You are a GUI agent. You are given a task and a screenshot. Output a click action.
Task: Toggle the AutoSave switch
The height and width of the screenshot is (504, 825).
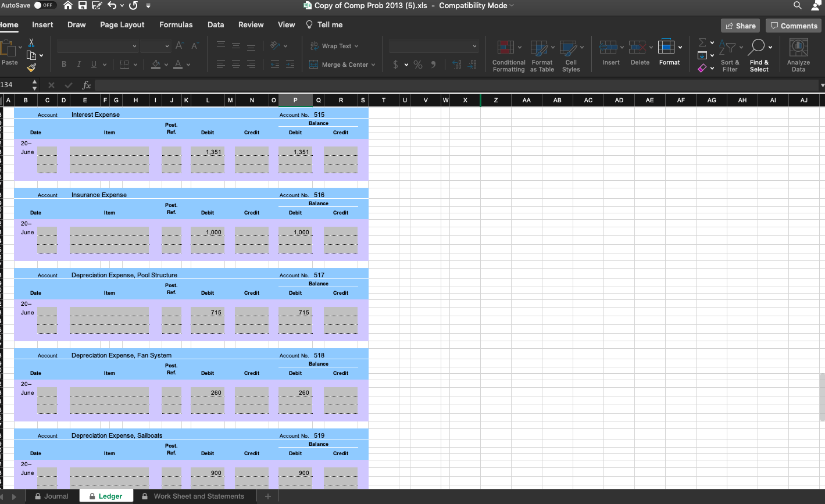[x=45, y=5]
